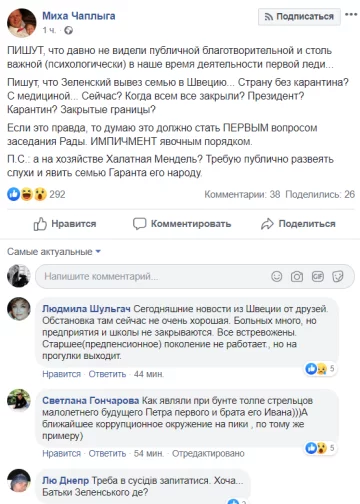Screen dimensions: 360x504
Task: Open reactions on Светлана Гончарова's comment
Action: 320,448
